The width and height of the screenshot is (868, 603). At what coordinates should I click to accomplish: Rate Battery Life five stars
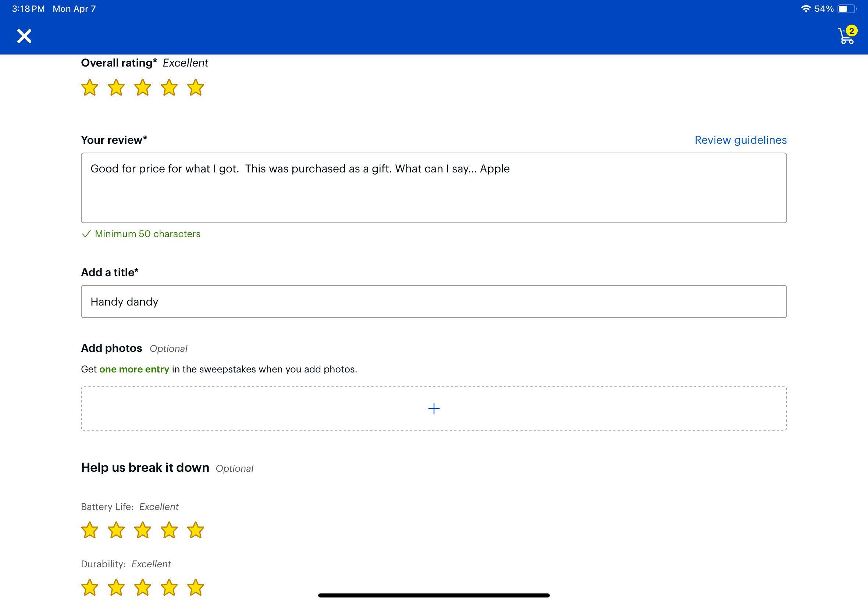195,530
